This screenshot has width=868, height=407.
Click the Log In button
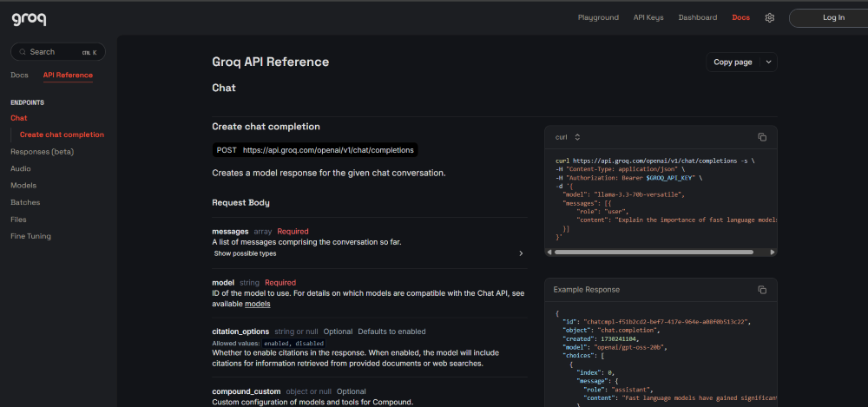pyautogui.click(x=833, y=17)
